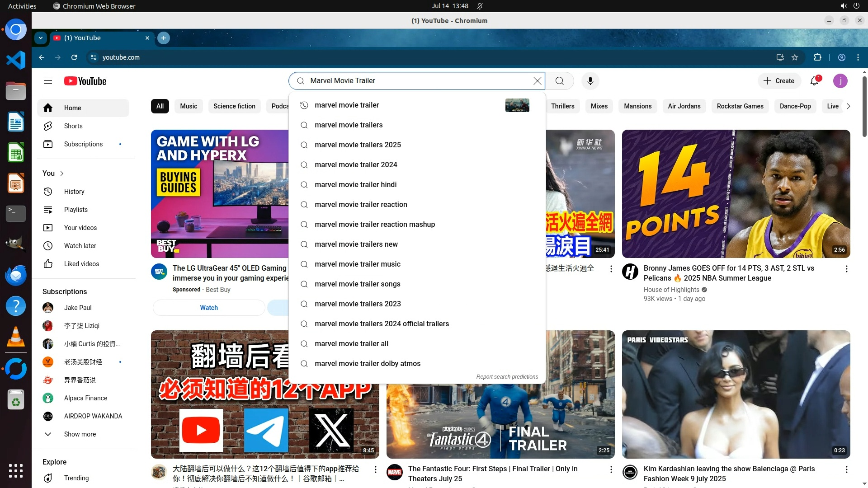Bookmark this page with star icon
The width and height of the screenshot is (868, 488).
[x=795, y=57]
